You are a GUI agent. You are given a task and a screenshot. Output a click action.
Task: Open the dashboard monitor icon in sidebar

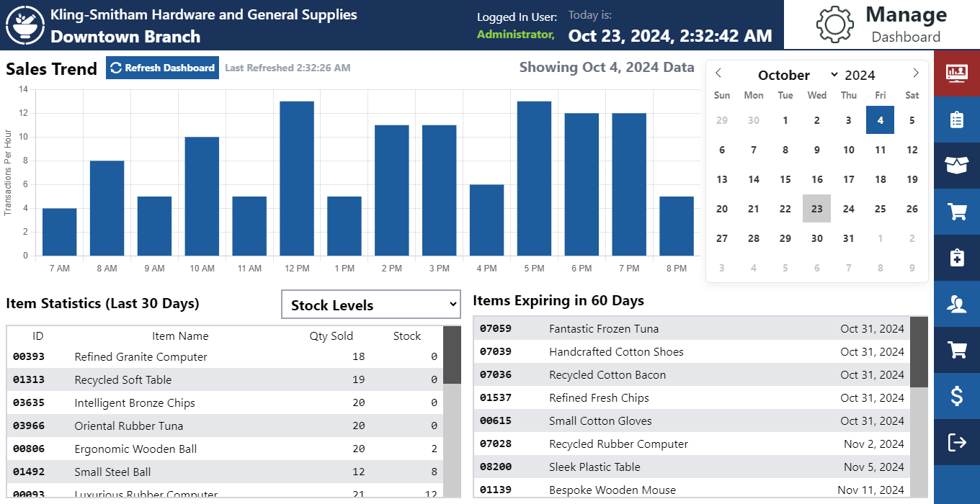pyautogui.click(x=956, y=73)
